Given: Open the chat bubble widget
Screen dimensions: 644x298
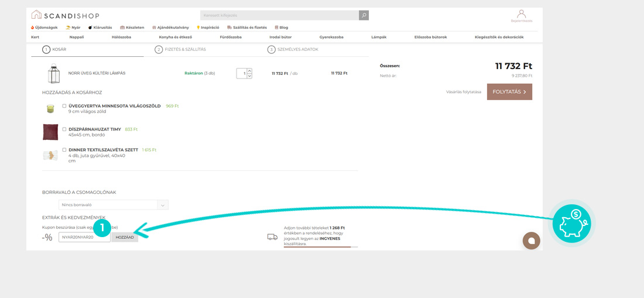Looking at the screenshot, I should click(x=531, y=241).
